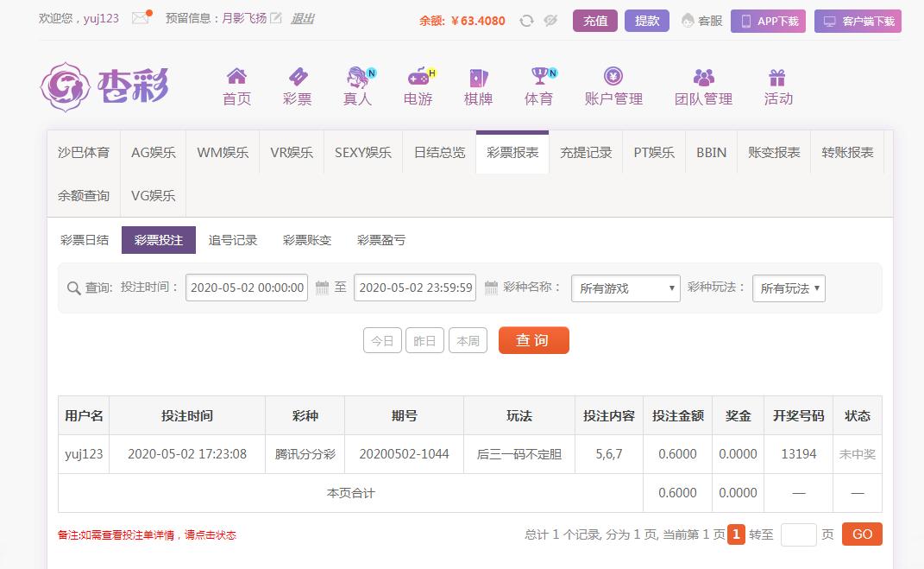The width and height of the screenshot is (924, 569).
Task: Click the GO button
Action: tap(862, 534)
